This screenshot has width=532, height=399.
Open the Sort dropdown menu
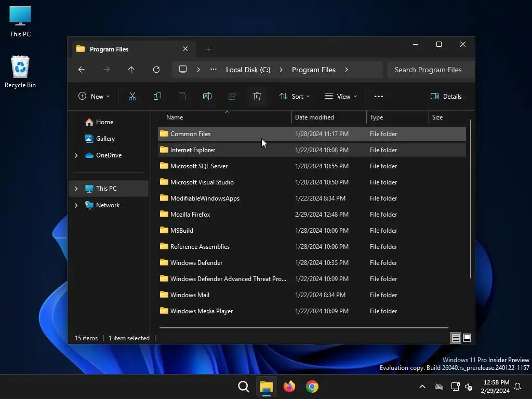295,96
